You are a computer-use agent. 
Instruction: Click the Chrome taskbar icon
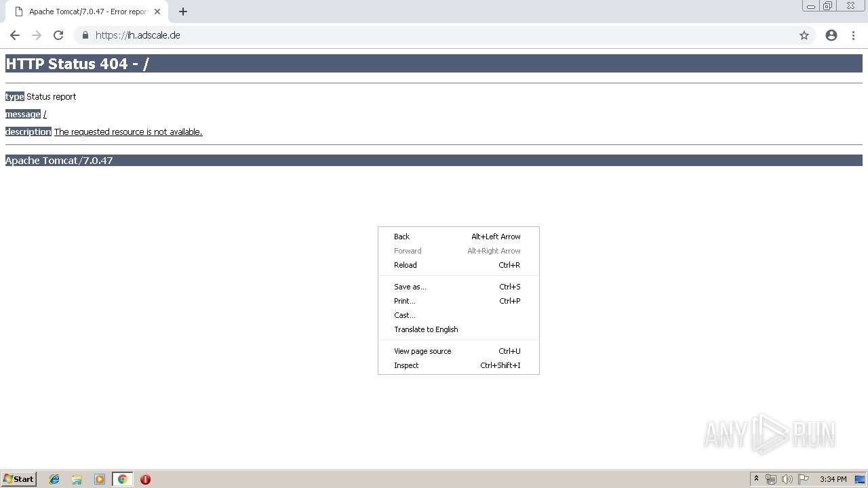click(x=122, y=479)
